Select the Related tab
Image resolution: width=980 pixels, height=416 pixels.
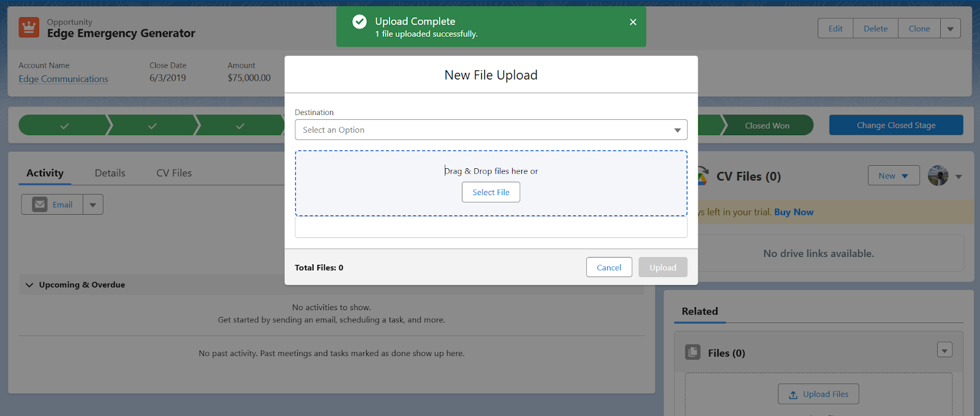pyautogui.click(x=699, y=311)
